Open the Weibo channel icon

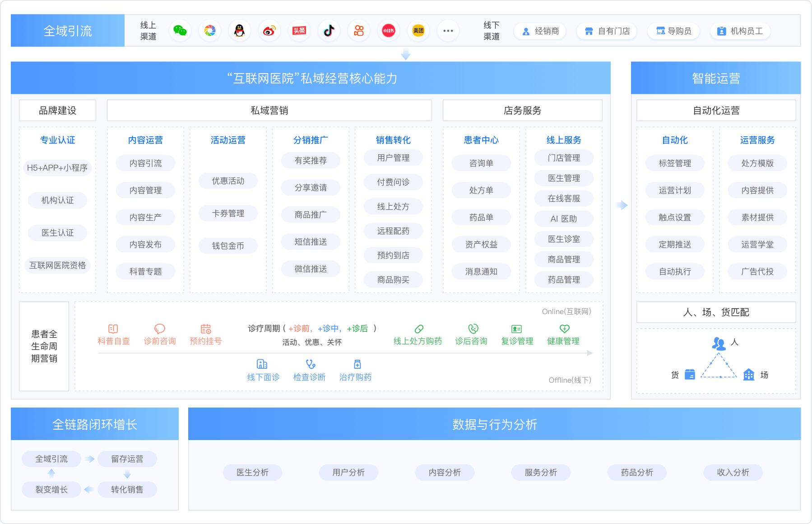point(269,31)
